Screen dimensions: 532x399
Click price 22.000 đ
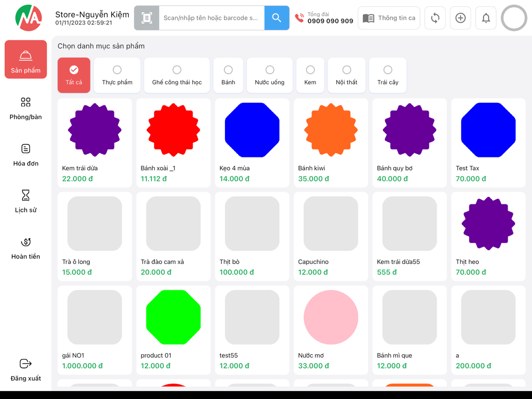coord(77,179)
